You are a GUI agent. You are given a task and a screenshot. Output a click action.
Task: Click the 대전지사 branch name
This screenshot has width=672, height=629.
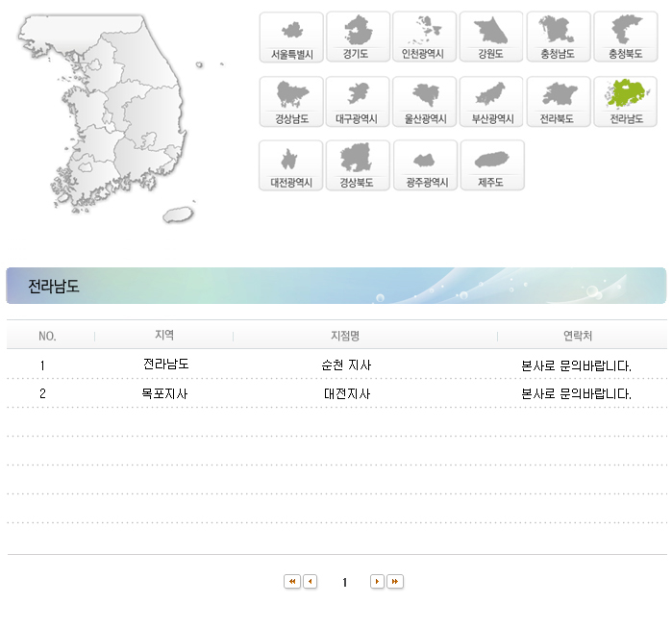click(x=347, y=393)
